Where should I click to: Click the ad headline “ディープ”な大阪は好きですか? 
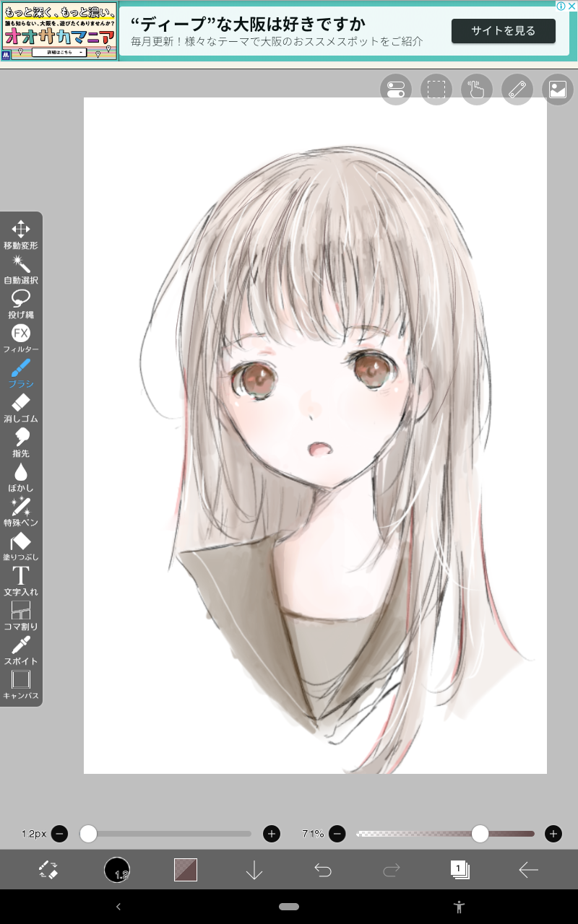point(248,23)
